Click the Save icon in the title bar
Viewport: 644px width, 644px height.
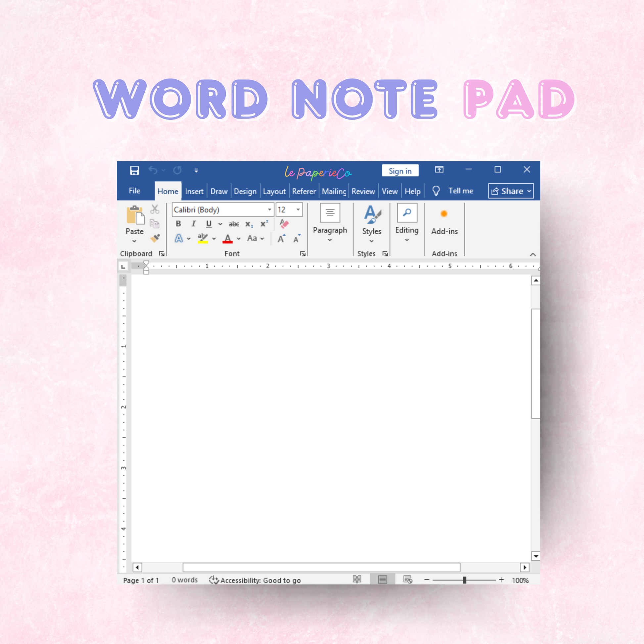(x=134, y=171)
